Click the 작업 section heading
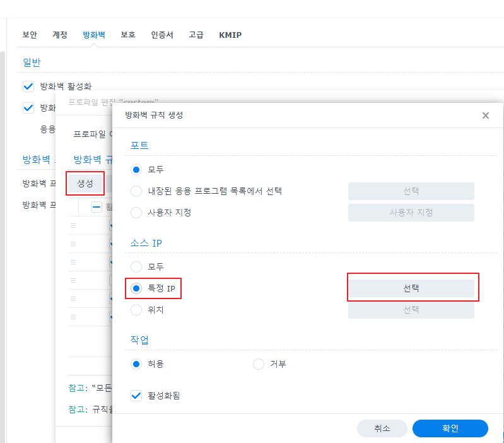 click(x=139, y=340)
